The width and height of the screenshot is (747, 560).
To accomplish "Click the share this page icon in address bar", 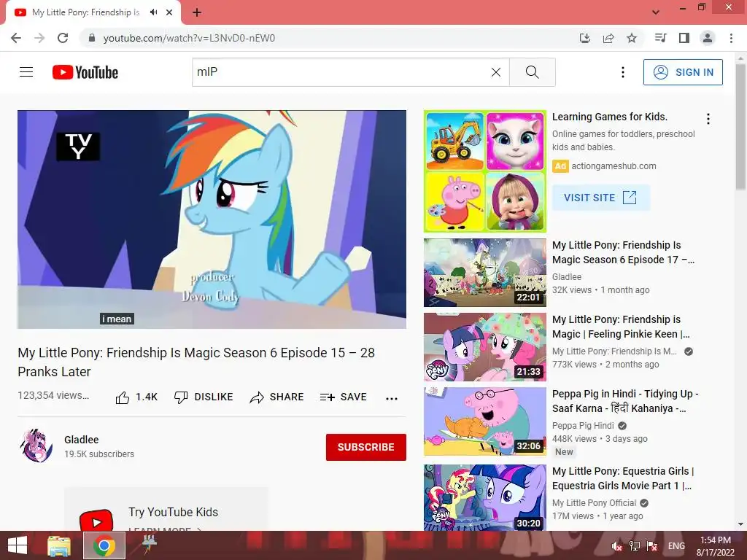I will click(x=608, y=38).
